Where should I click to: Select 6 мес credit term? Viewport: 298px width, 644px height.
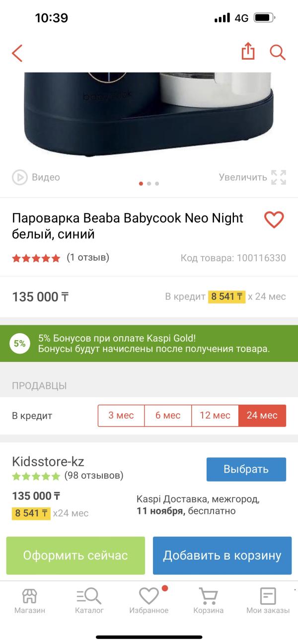(168, 416)
